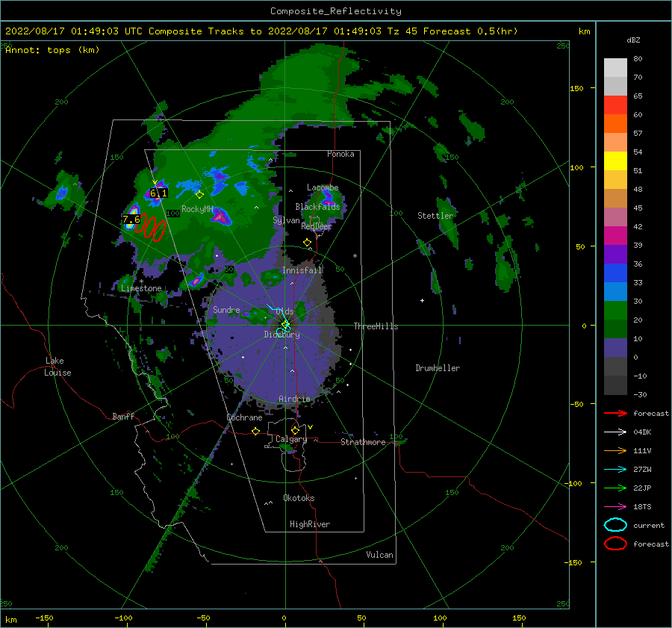Click the yellow diamond marker beside RockyMH
This screenshot has width=672, height=628.
[x=199, y=195]
